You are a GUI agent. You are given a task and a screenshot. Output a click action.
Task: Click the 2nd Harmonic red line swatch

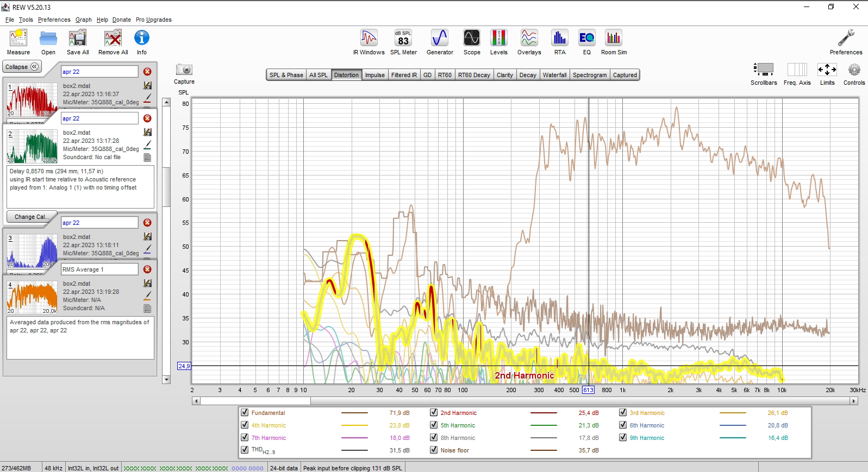[544, 413]
